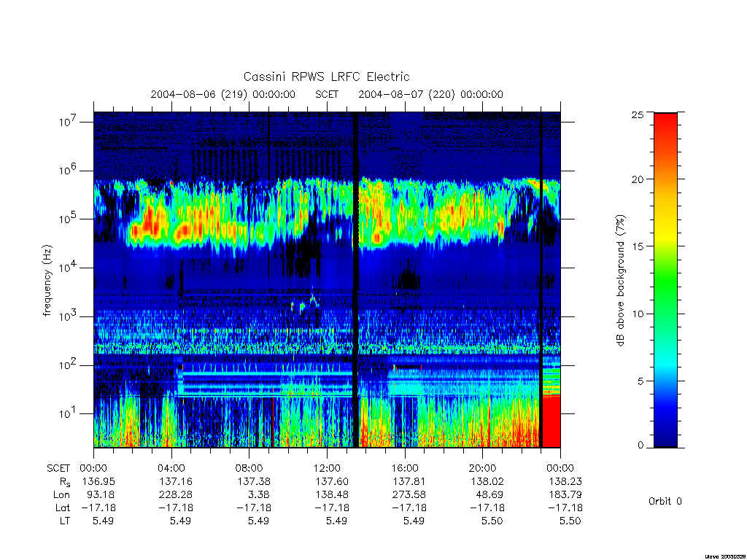Screen dimensions: 747x560
Task: Click the Rs value "137.60"
Action: pyautogui.click(x=332, y=481)
